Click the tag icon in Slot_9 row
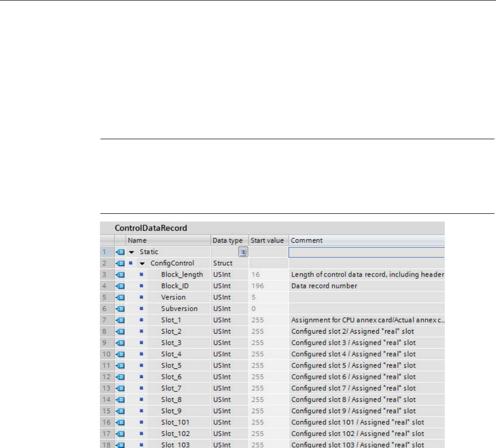The width and height of the screenshot is (496, 448). (120, 411)
